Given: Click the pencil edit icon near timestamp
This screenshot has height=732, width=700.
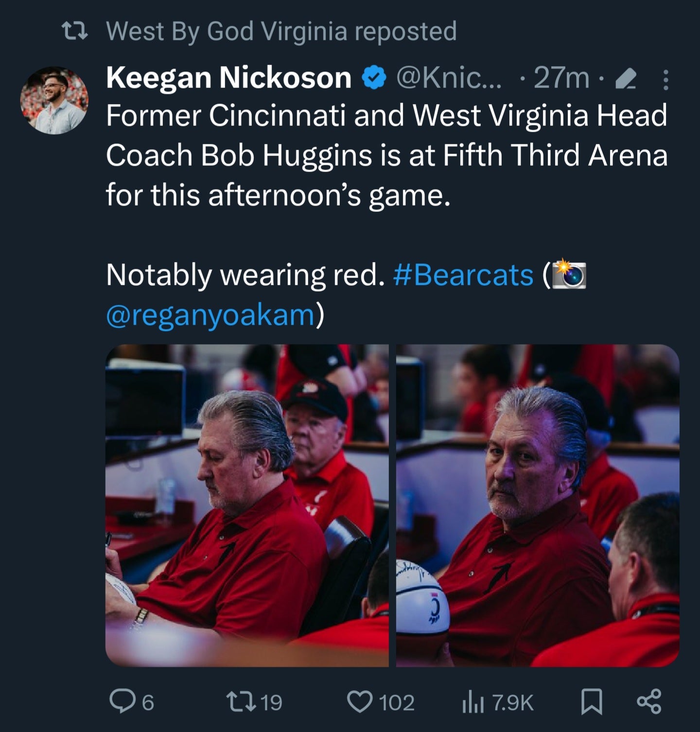Looking at the screenshot, I should tap(627, 79).
